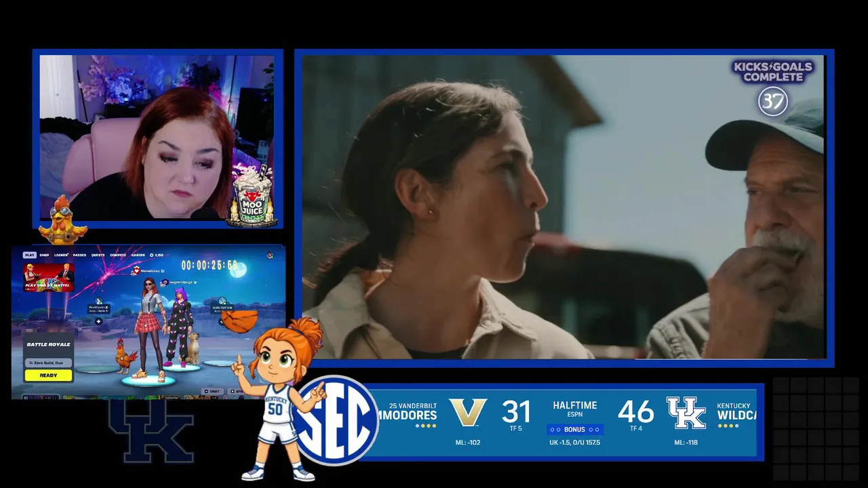Screen dimensions: 868x488
Task: Open the profile avatar icon in Fortnite
Action: pos(270,255)
